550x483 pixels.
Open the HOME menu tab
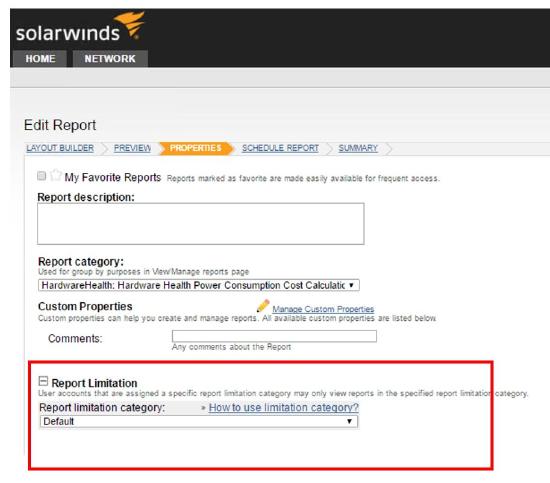[x=40, y=59]
